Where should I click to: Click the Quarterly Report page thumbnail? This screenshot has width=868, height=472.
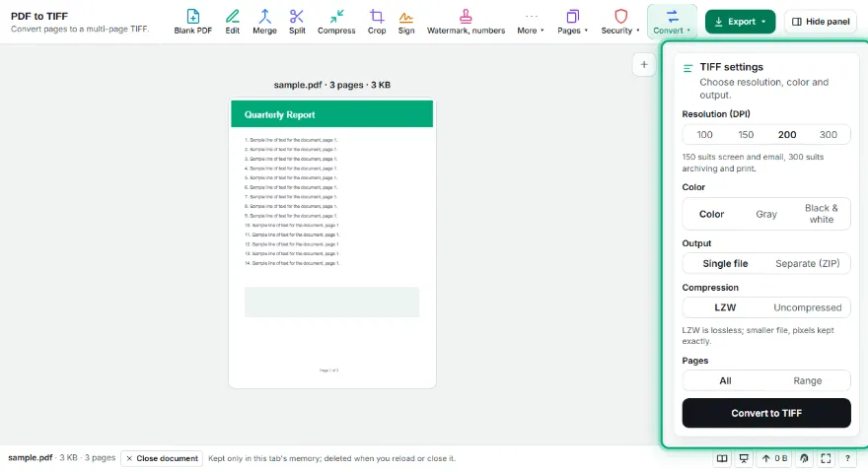332,243
